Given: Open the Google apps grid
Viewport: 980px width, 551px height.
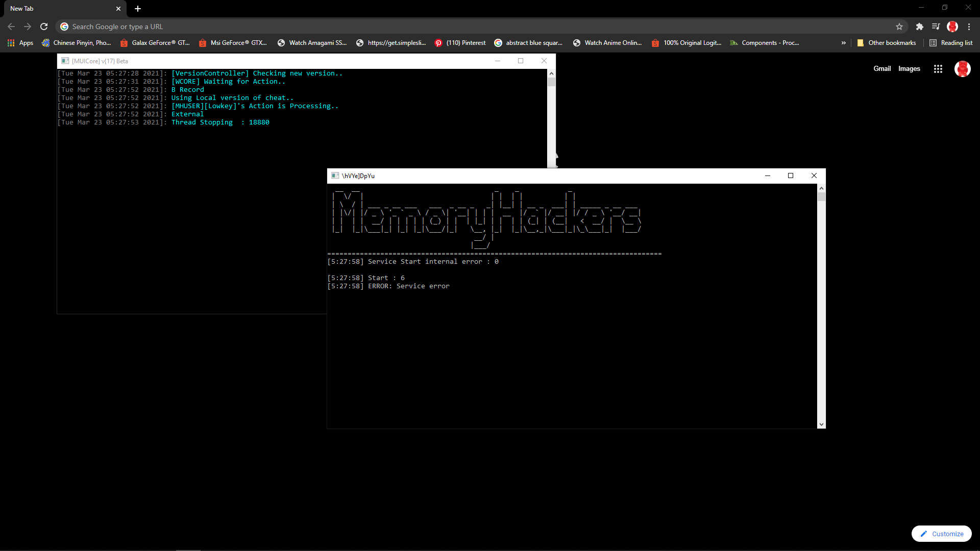Looking at the screenshot, I should click(x=938, y=69).
